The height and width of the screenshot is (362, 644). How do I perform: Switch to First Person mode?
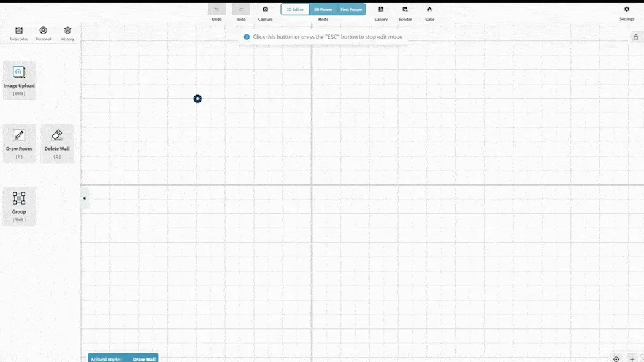point(351,9)
